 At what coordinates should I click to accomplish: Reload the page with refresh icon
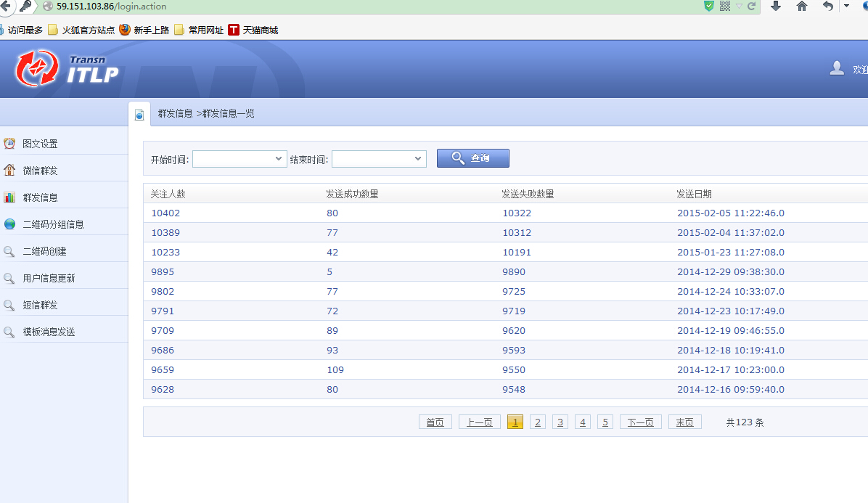pos(751,6)
